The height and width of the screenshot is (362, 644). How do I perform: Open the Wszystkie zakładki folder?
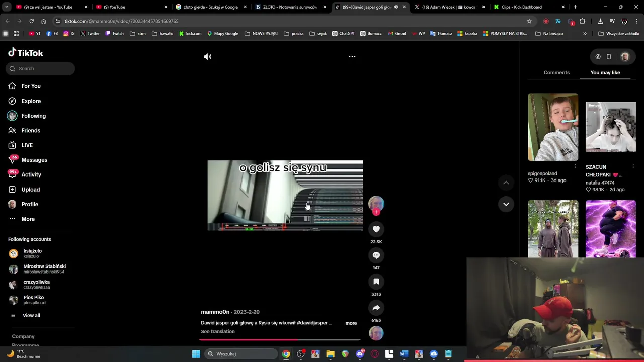618,34
